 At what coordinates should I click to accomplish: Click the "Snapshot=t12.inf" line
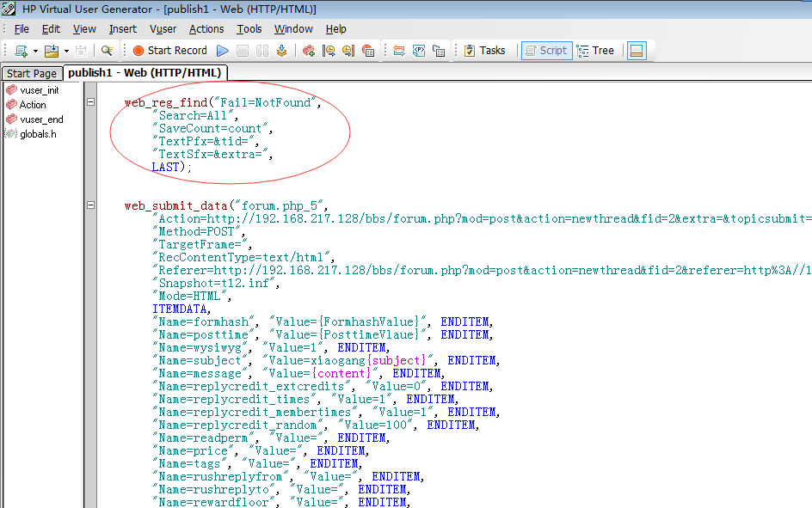[x=216, y=283]
